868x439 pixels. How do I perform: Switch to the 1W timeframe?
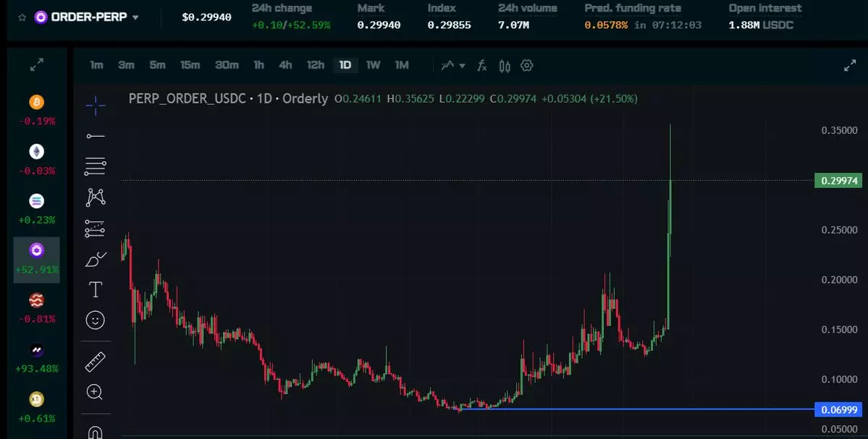(x=373, y=66)
